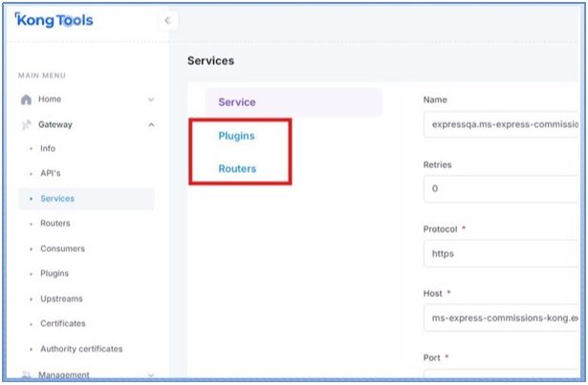Open the Info item under Gateway

[48, 149]
